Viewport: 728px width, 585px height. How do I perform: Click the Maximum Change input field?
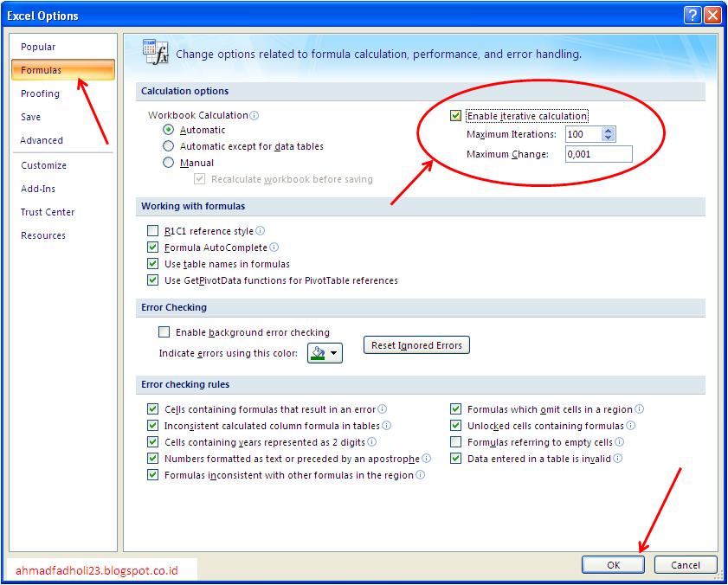pos(598,153)
